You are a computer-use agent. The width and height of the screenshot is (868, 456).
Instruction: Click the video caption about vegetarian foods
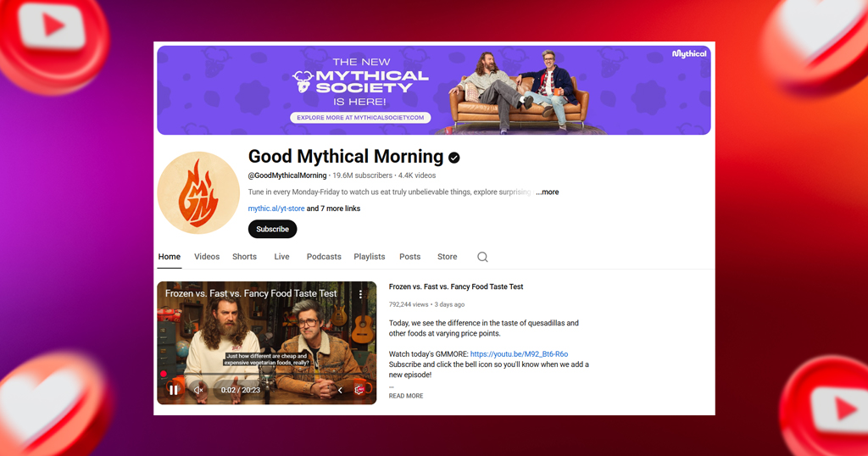tap(267, 359)
